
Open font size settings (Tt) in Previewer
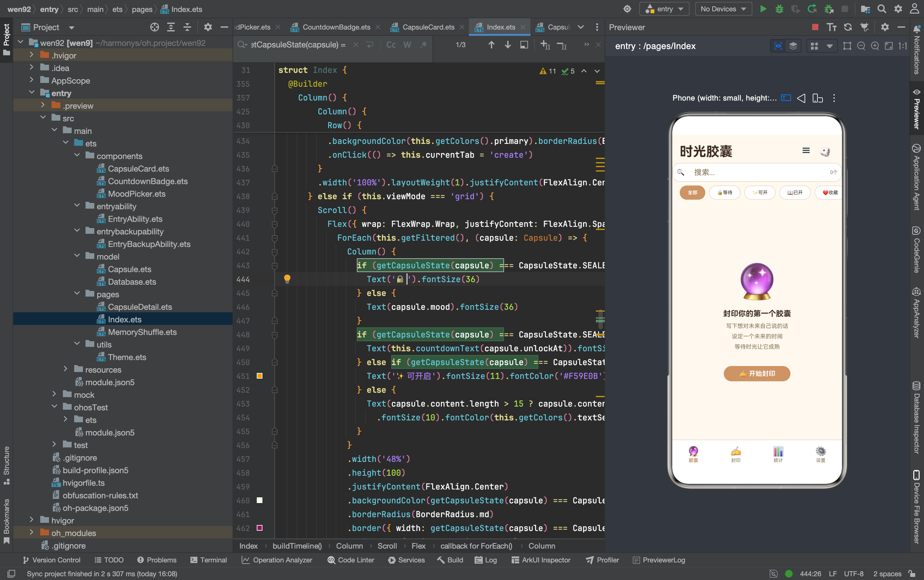click(832, 27)
